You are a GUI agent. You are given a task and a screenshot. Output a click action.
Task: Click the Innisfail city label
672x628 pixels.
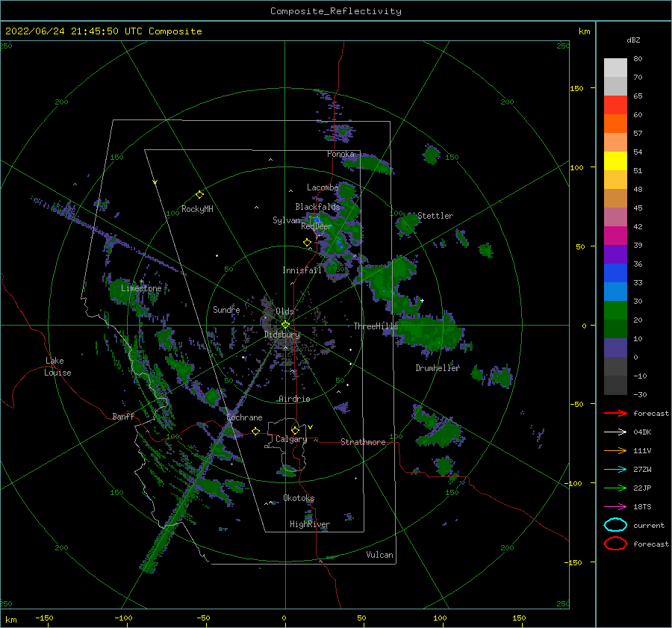click(x=302, y=270)
